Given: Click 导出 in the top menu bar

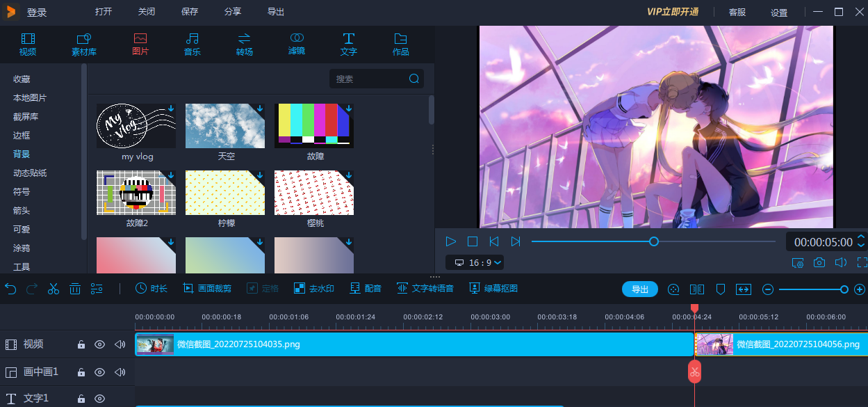Looking at the screenshot, I should (276, 12).
